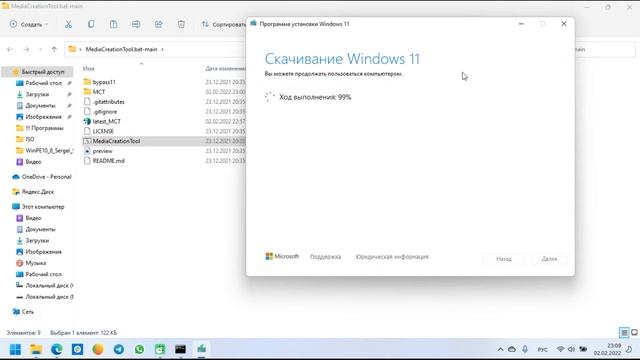Viewport: 640px width, 360px height.
Task: Click the Юридическая информация link
Action: click(x=392, y=257)
